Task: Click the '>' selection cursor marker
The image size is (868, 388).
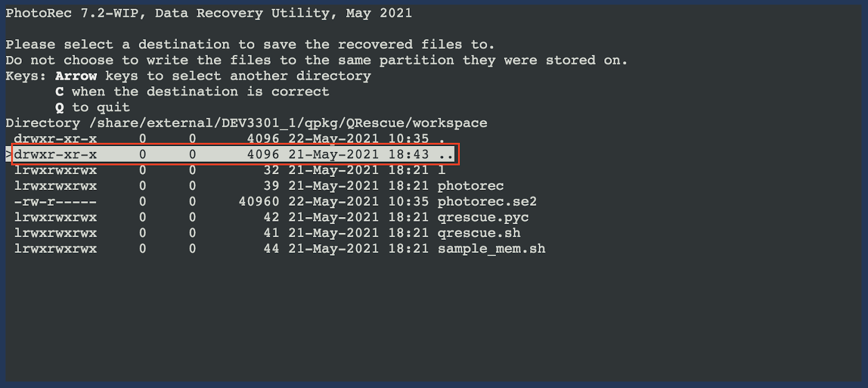Action: (x=9, y=155)
